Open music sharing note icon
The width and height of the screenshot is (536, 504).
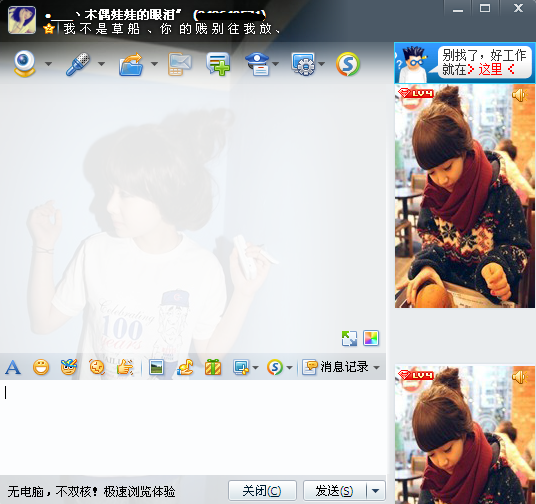click(185, 368)
